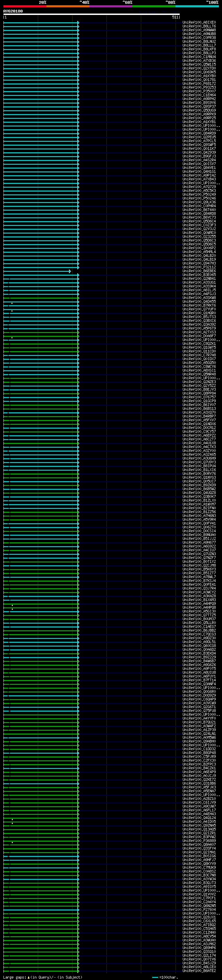Pick the UniRef100_P36889 hit label
Screen dimensions: 222x980
click(x=199, y=841)
